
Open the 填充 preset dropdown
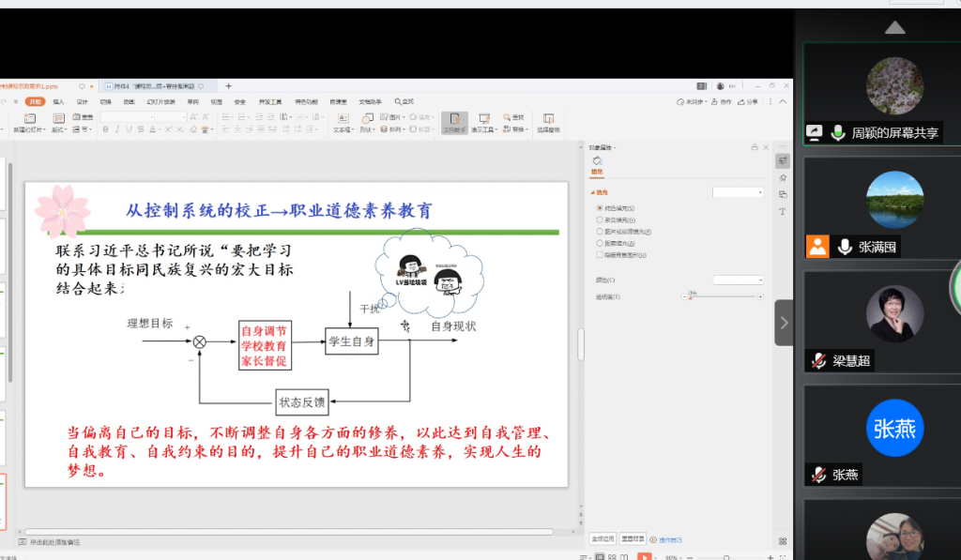tap(739, 192)
